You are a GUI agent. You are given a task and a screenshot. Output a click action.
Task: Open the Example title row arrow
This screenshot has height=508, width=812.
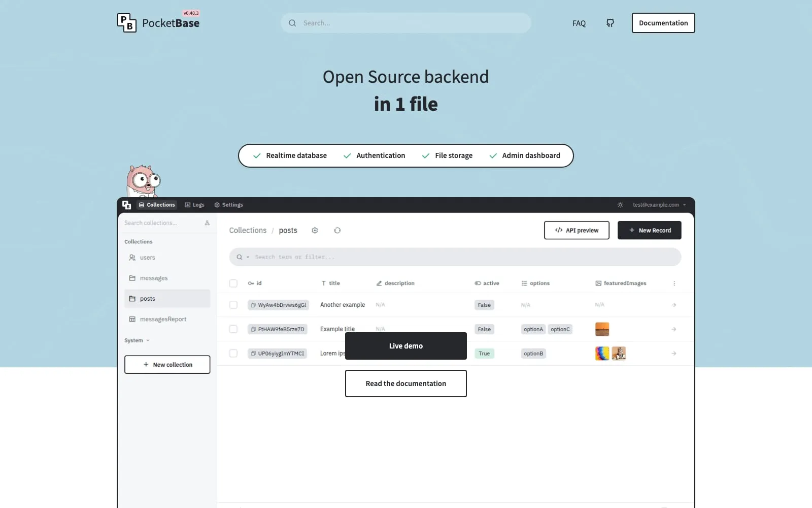674,329
